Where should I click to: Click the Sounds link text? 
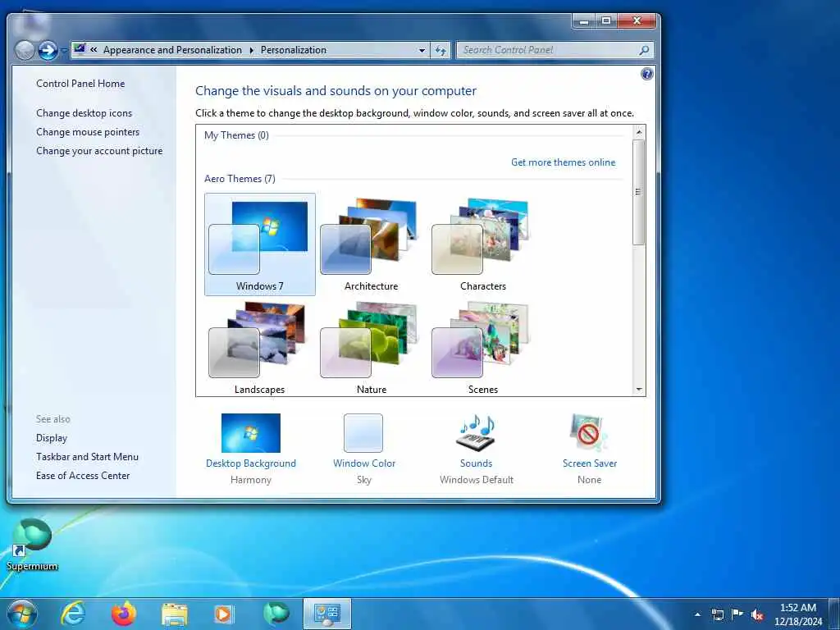click(477, 463)
